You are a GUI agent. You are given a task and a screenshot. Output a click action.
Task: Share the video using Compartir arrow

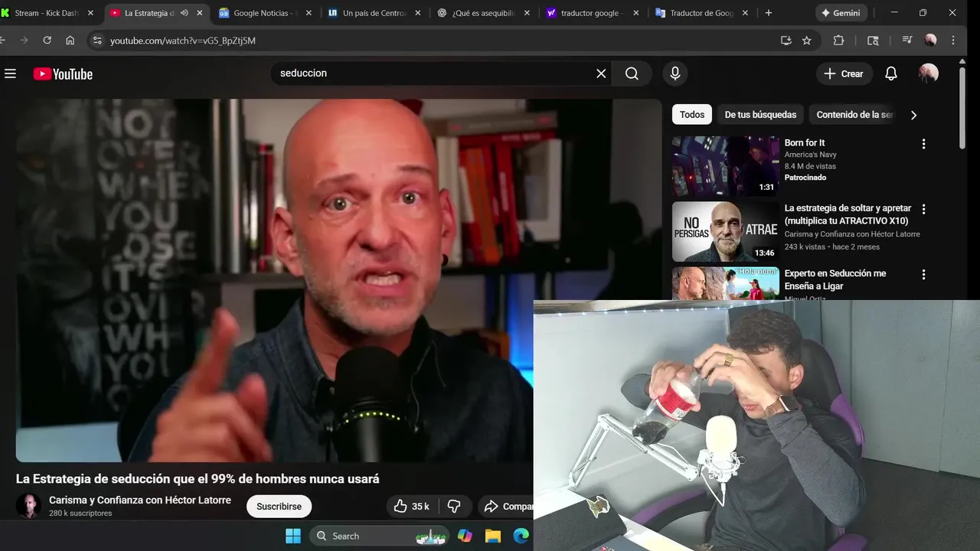click(507, 506)
